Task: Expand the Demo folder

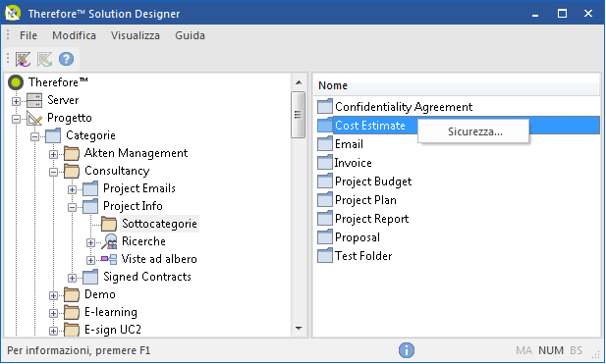Action: (53, 296)
